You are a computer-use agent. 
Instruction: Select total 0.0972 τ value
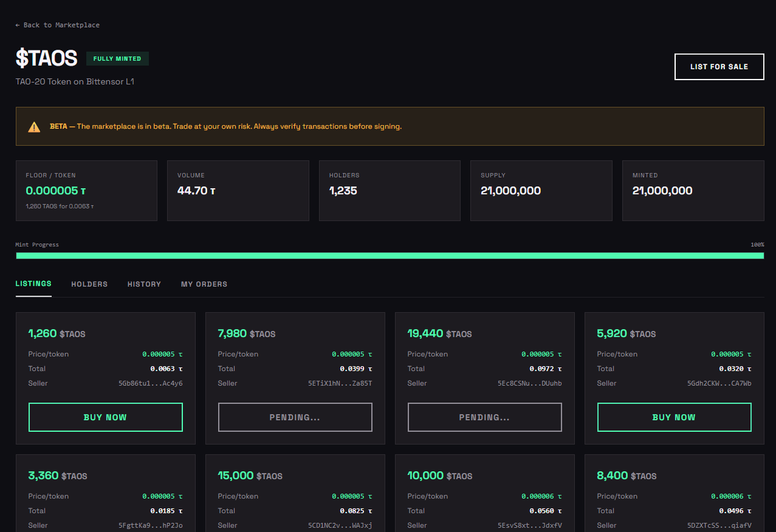click(x=546, y=369)
